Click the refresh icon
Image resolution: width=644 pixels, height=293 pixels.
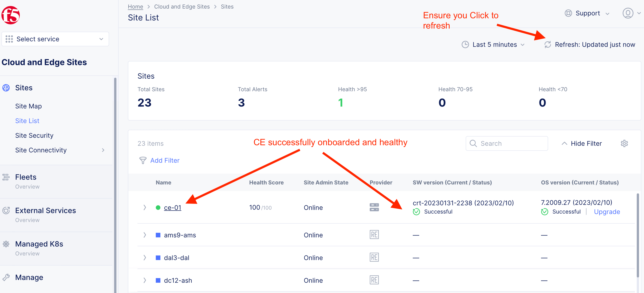click(547, 45)
